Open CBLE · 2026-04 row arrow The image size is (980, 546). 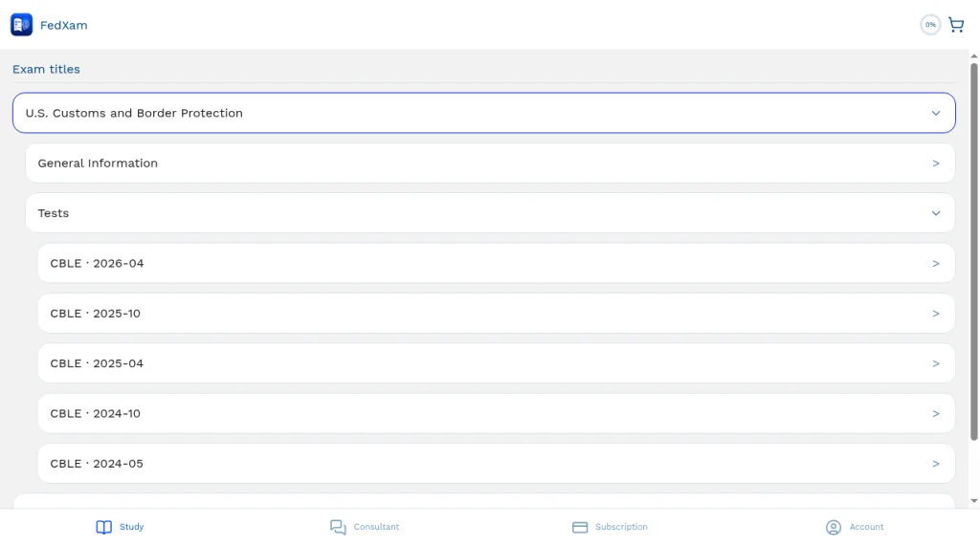point(936,264)
